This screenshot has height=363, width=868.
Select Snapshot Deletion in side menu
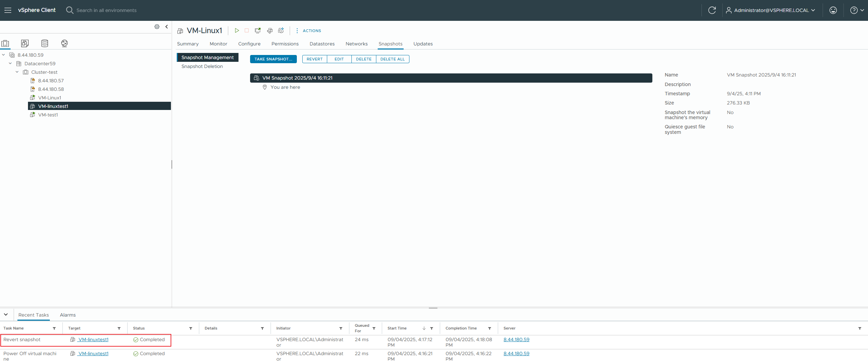click(x=202, y=66)
